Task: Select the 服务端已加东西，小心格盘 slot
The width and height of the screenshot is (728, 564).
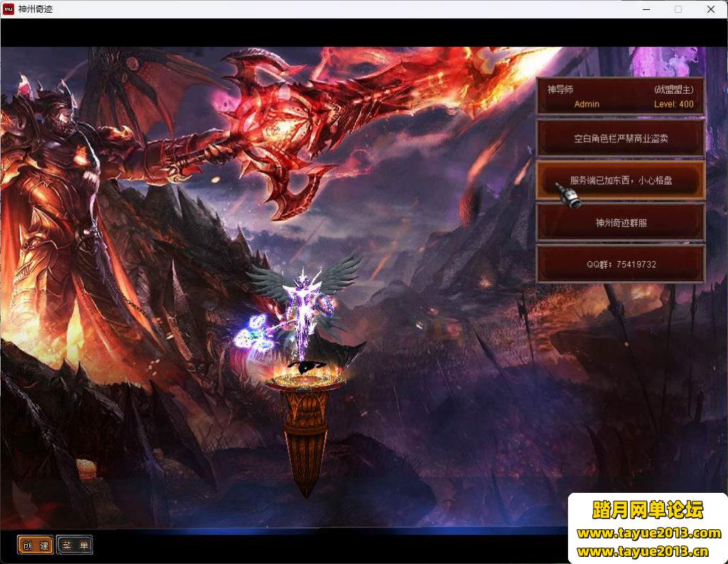Action: (x=621, y=180)
